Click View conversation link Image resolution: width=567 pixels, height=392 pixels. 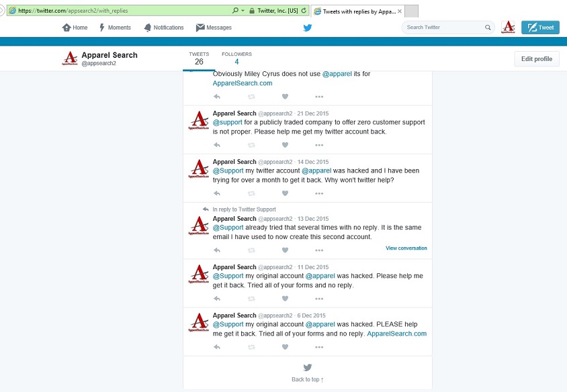pyautogui.click(x=406, y=248)
